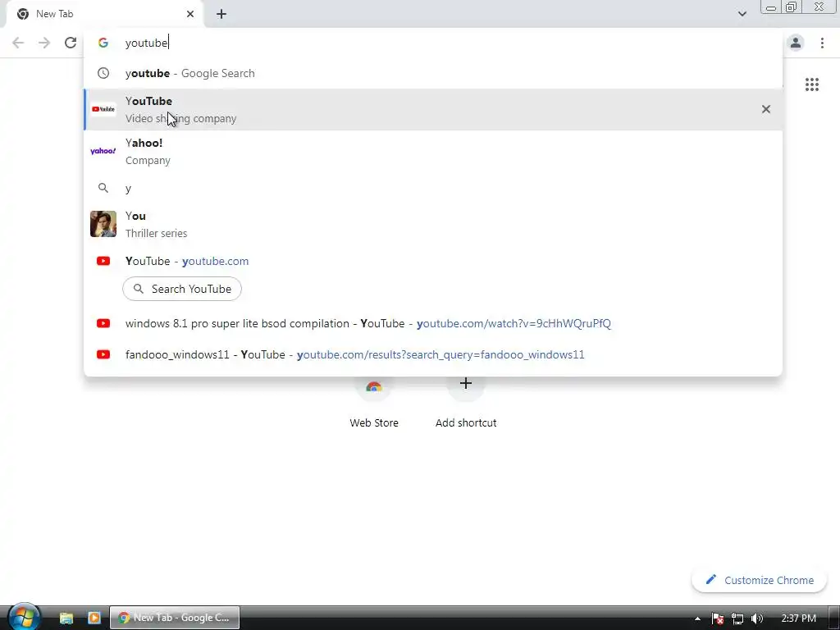Open a new tab with plus button
This screenshot has width=840, height=630.
pos(221,15)
